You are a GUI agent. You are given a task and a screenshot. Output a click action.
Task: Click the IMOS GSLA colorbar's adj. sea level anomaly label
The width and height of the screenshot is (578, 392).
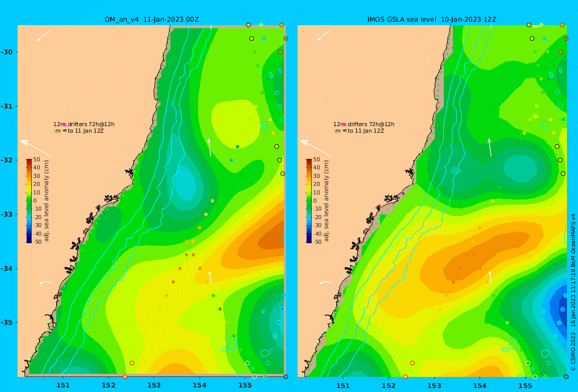327,201
